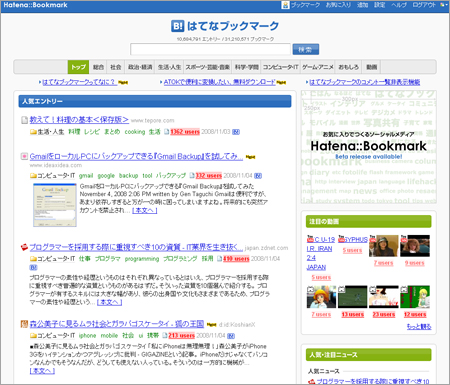The height and width of the screenshot is (385, 450).
Task: Click もっと見る under the video thumbnails
Action: 419,327
